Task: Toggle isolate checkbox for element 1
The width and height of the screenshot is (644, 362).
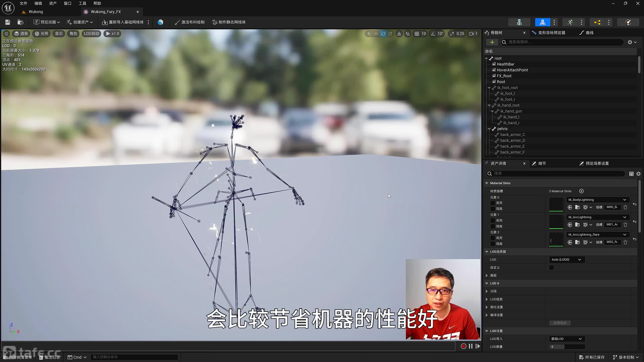Action: [493, 226]
